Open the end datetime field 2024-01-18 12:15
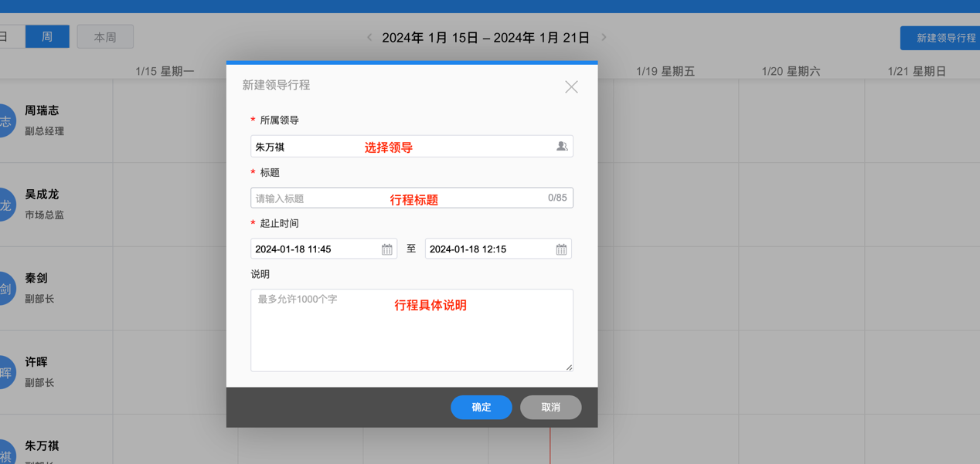 (x=488, y=249)
